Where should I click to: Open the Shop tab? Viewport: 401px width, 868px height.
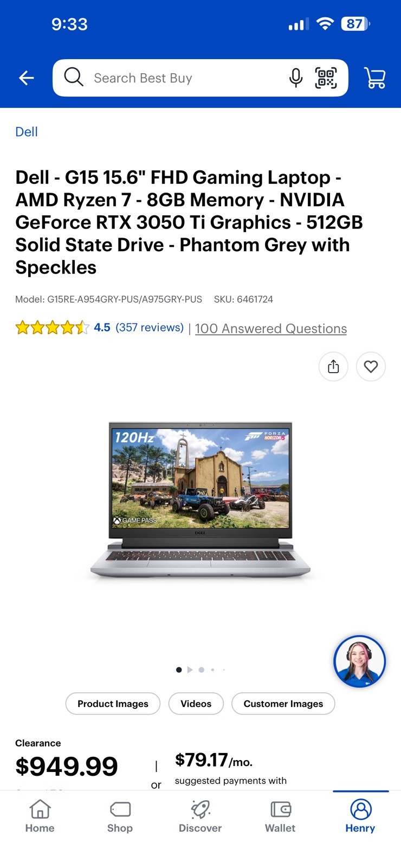click(120, 816)
